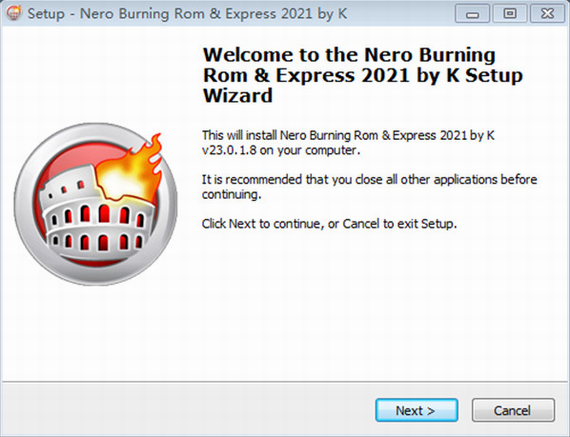570x437 pixels.
Task: Click the version v23.0.1.8 text
Action: 229,150
